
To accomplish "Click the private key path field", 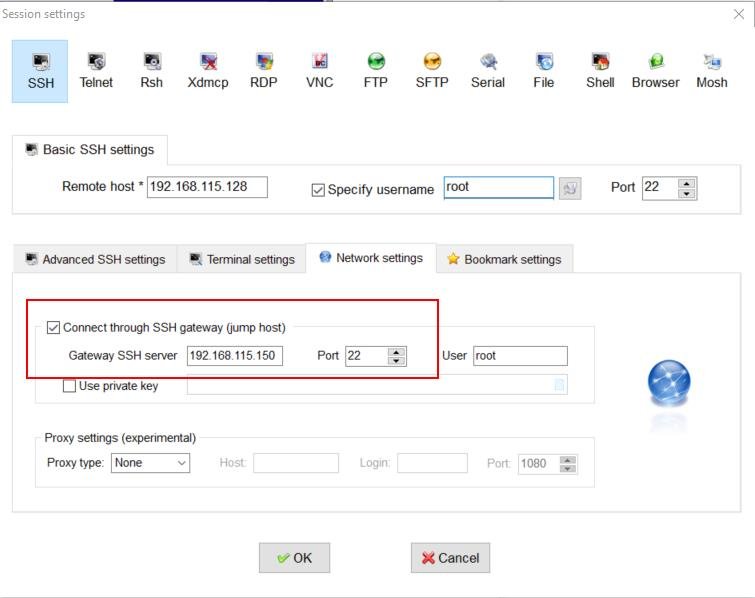I will [377, 385].
